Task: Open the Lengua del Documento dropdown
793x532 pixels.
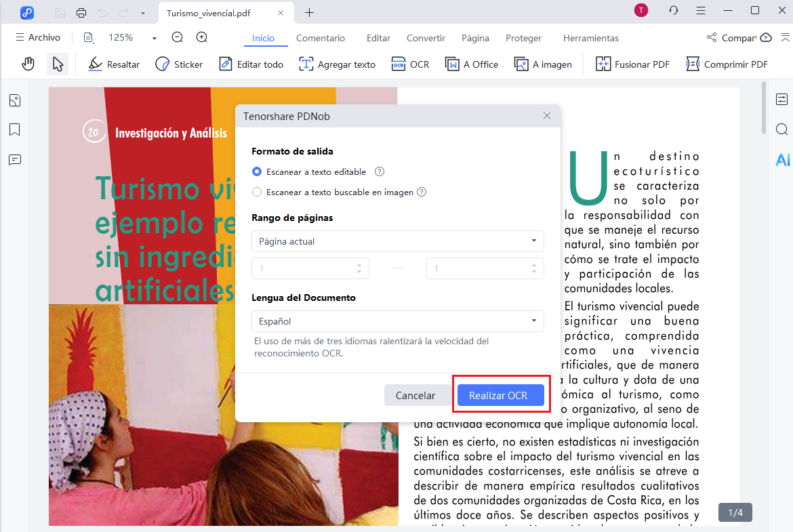Action: (x=397, y=321)
